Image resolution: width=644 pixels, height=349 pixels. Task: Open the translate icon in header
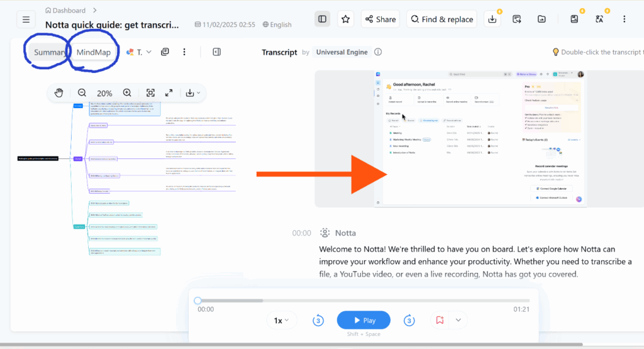click(x=599, y=19)
